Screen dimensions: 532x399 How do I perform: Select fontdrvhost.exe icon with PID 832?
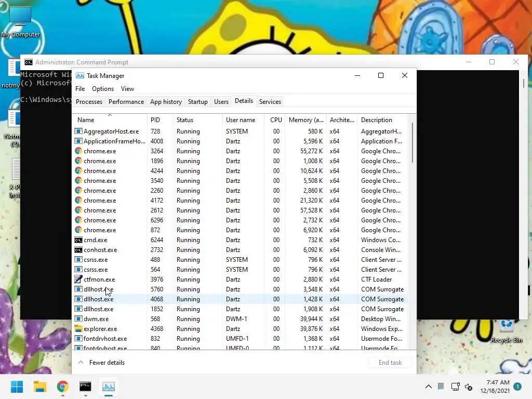[78, 338]
